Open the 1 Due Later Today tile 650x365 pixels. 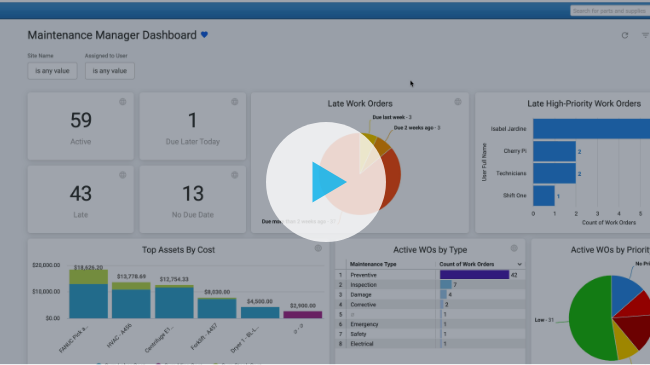click(193, 126)
